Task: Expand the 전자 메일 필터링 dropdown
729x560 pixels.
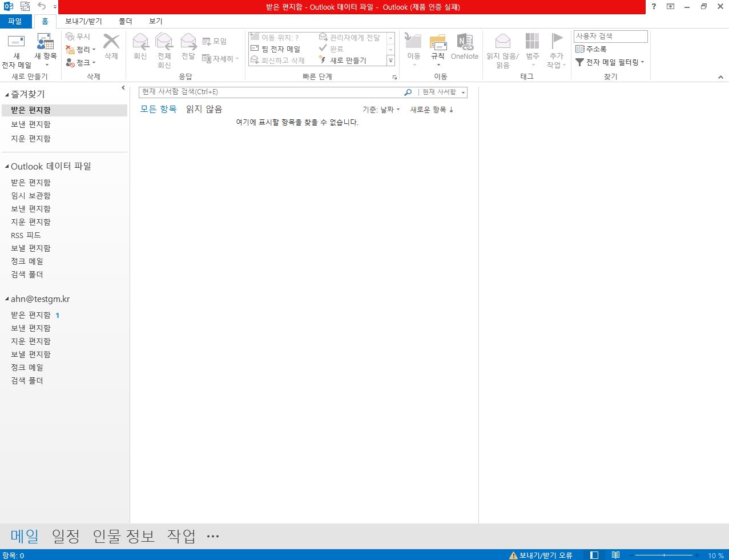Action: tap(610, 62)
